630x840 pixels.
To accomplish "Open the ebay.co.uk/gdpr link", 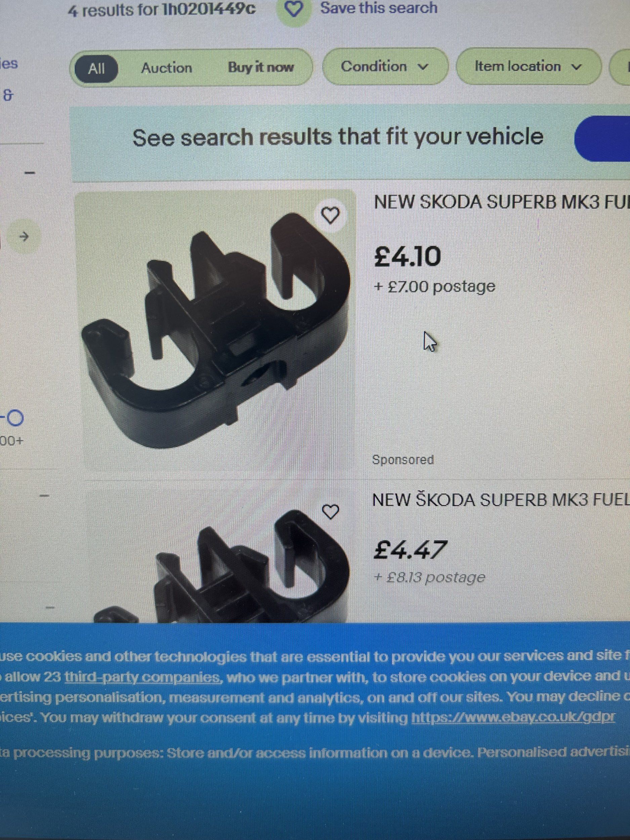I will coord(513,717).
